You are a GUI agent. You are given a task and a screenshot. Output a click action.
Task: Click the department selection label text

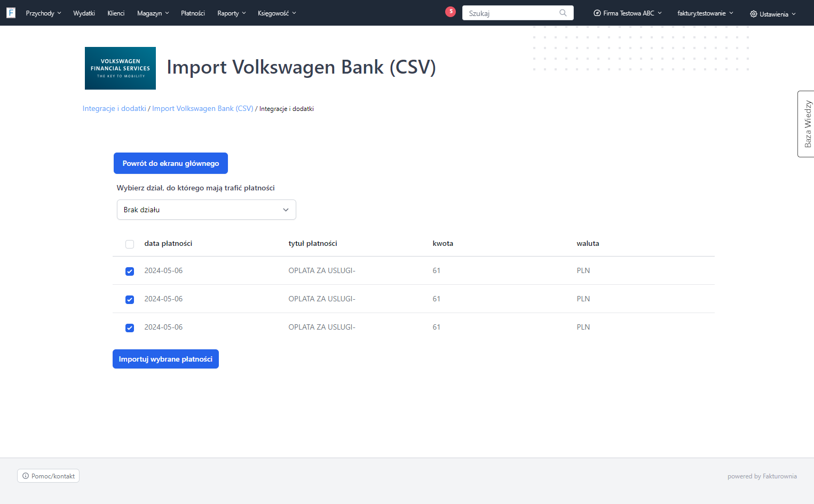[196, 188]
